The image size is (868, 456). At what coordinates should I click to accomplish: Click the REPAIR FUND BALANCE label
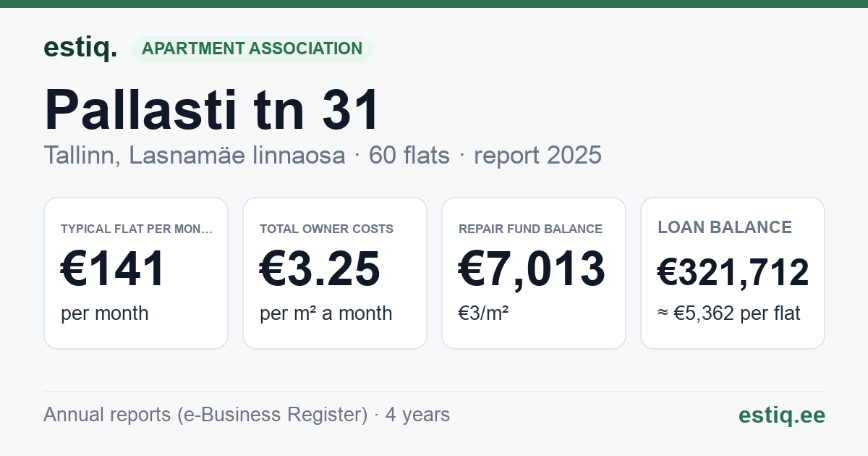[x=530, y=229]
